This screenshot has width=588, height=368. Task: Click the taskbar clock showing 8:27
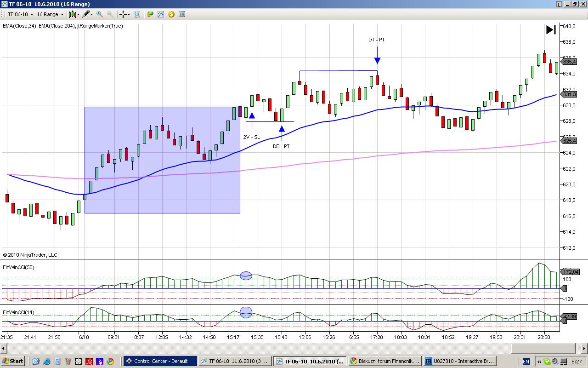(577, 362)
